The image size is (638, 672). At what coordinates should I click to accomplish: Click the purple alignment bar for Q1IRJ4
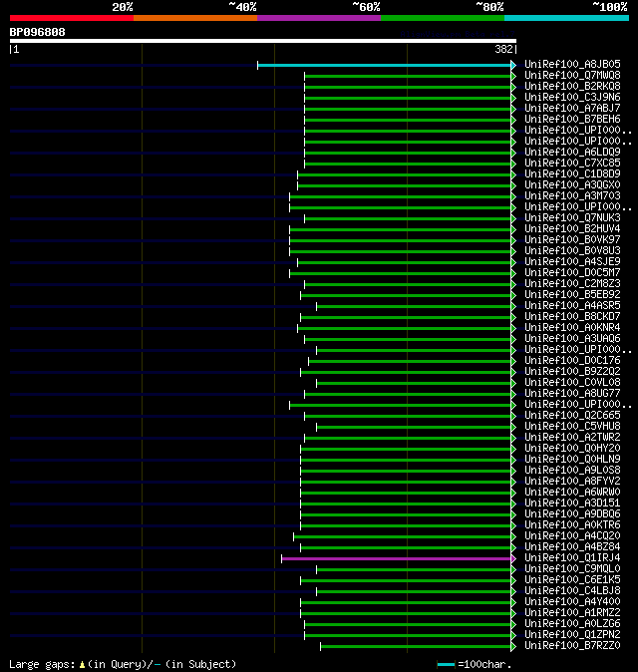397,559
